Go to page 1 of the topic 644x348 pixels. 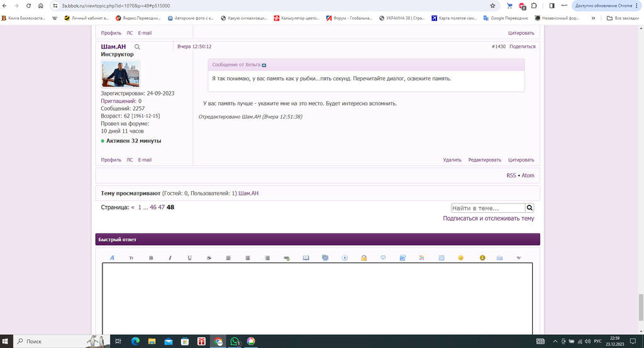click(x=140, y=208)
